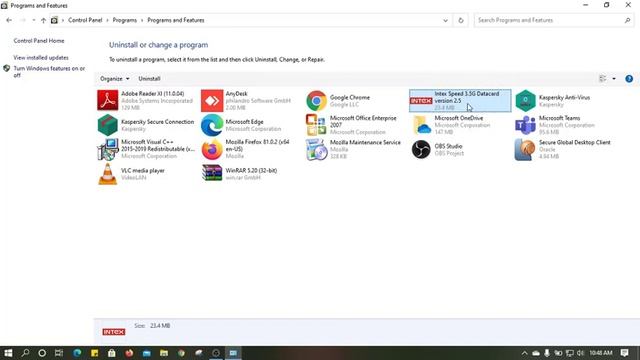Go up one level with the up arrow

[43, 20]
